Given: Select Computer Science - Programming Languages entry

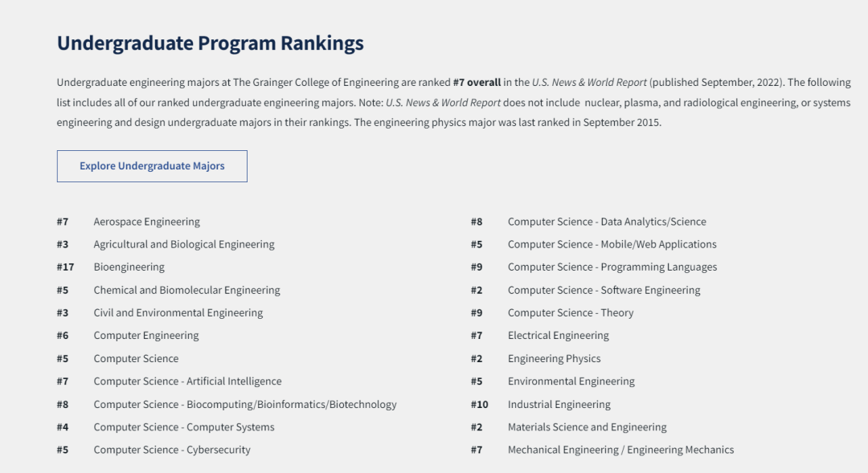Looking at the screenshot, I should [x=612, y=267].
